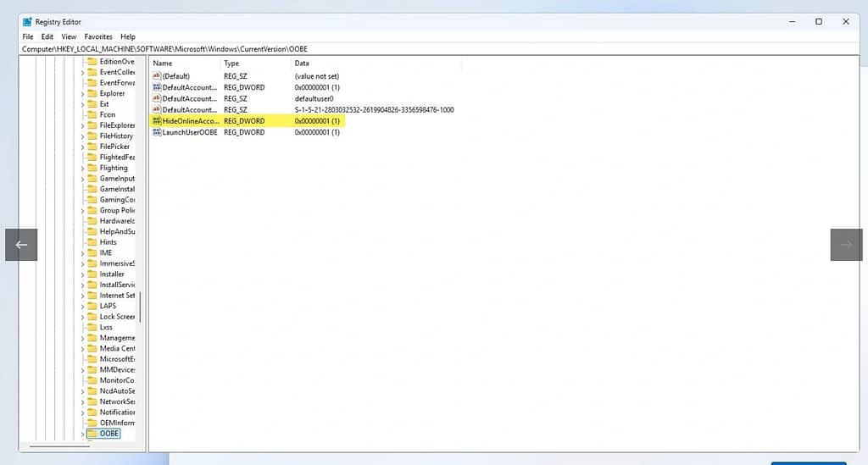Select the NcdAutoSe key label
Viewport: 868px width, 465px height.
click(x=117, y=391)
